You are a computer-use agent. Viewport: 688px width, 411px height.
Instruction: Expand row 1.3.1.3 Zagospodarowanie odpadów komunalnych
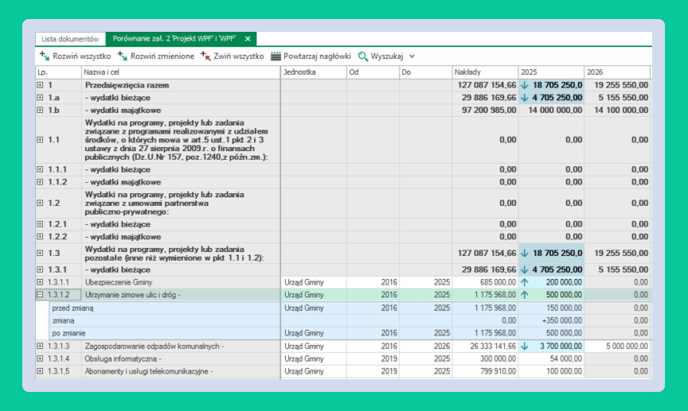[x=40, y=346]
